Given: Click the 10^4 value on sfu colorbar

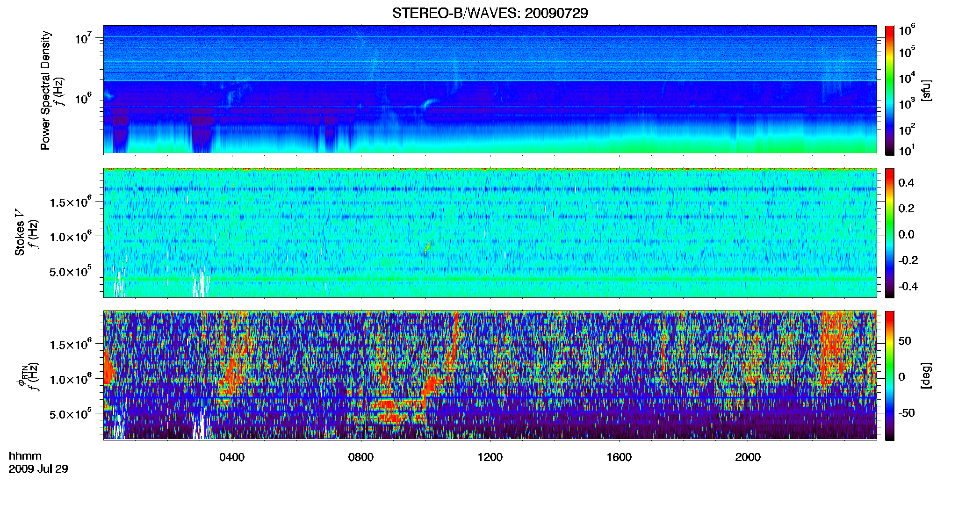Looking at the screenshot, I should click(907, 78).
